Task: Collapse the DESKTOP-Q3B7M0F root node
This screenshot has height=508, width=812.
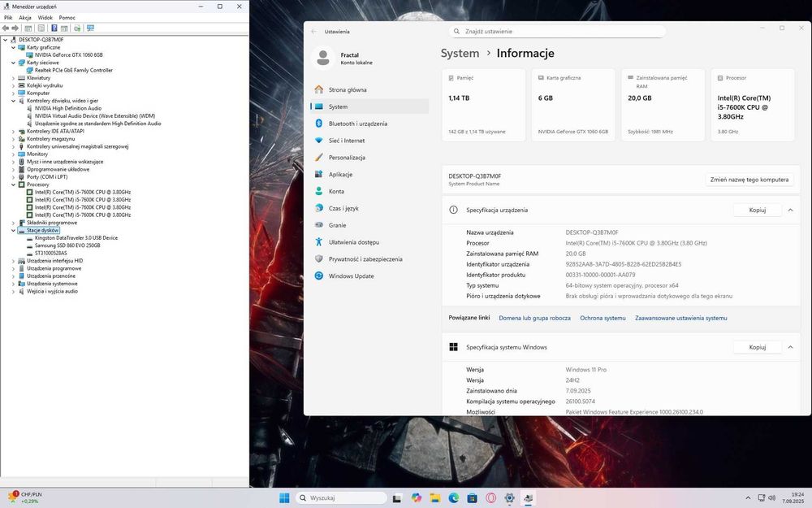Action: (x=5, y=39)
